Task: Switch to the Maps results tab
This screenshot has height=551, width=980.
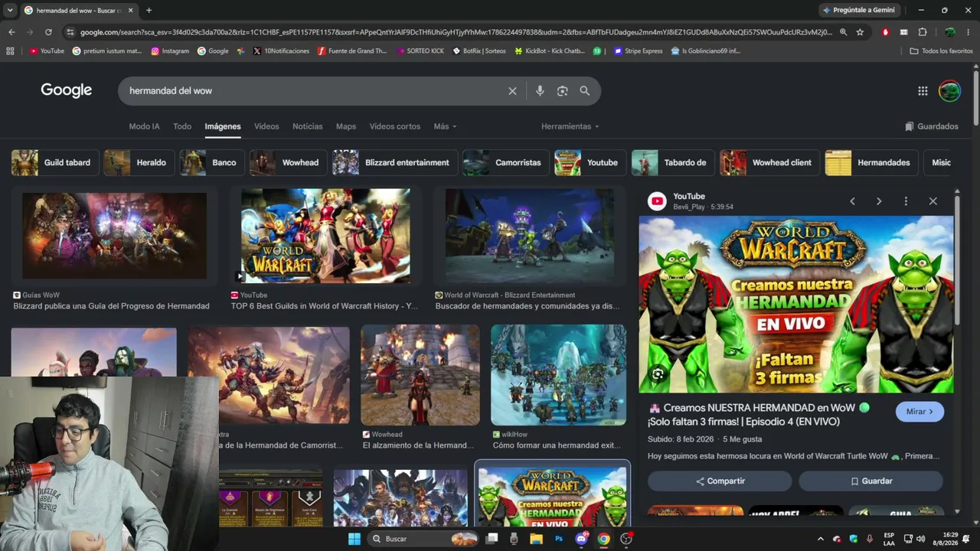Action: pyautogui.click(x=346, y=126)
